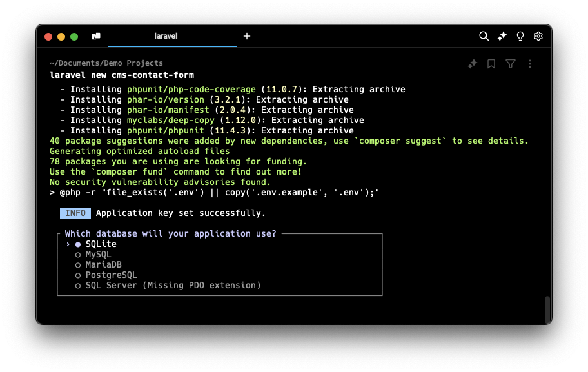Viewport: 588px width, 372px height.
Task: Click the search magnifier icon
Action: coord(484,37)
